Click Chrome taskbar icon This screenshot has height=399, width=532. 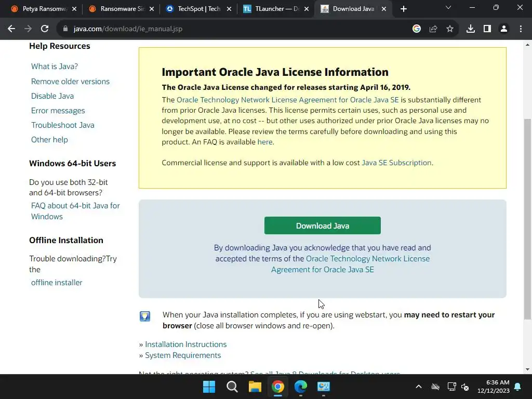(278, 387)
